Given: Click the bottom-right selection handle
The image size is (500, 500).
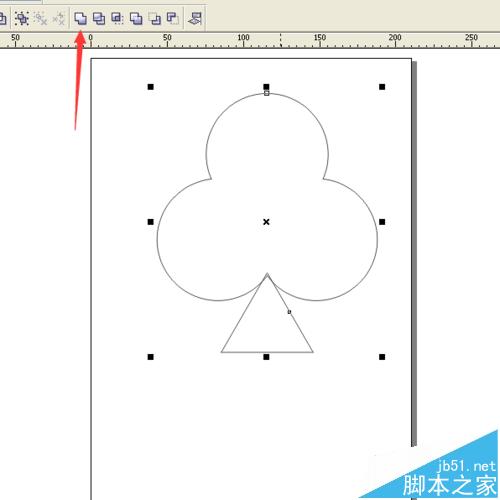Looking at the screenshot, I should [x=382, y=357].
